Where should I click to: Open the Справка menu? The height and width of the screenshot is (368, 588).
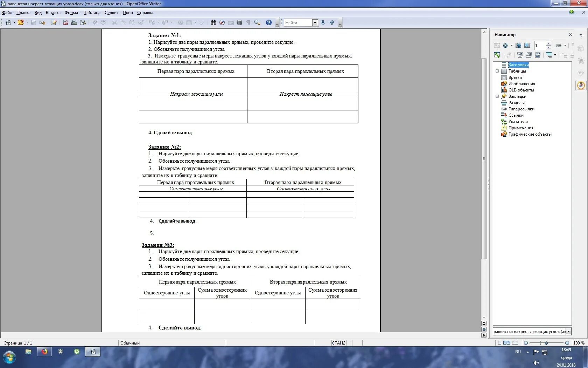pyautogui.click(x=145, y=13)
